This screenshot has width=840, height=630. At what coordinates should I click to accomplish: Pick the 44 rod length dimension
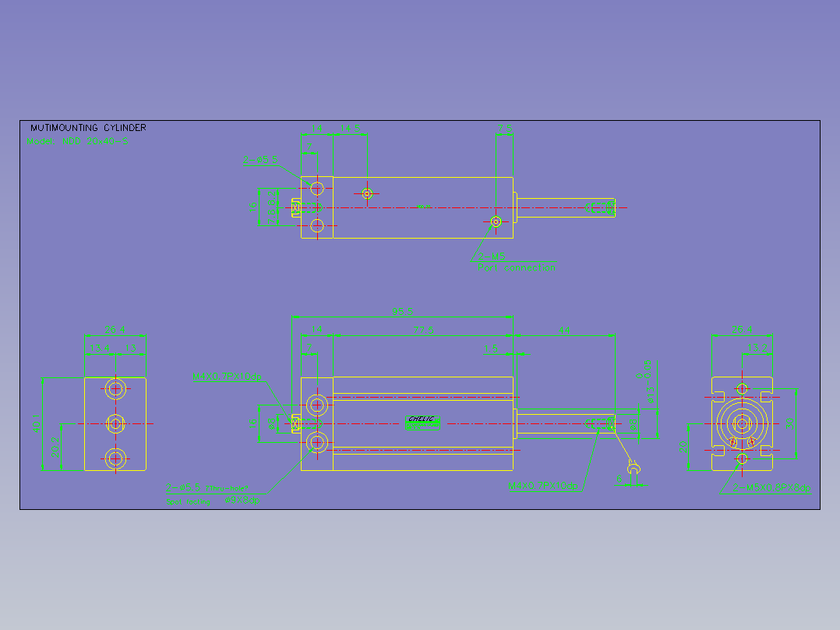[x=564, y=331]
